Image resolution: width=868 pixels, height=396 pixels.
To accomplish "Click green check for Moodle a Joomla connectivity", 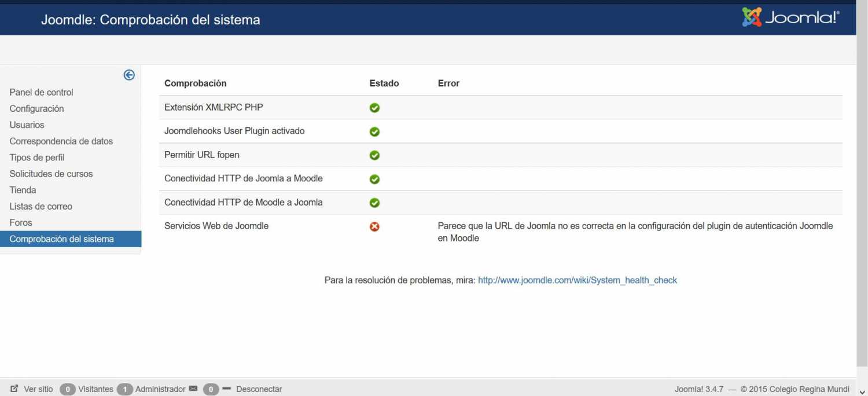I will tap(374, 203).
